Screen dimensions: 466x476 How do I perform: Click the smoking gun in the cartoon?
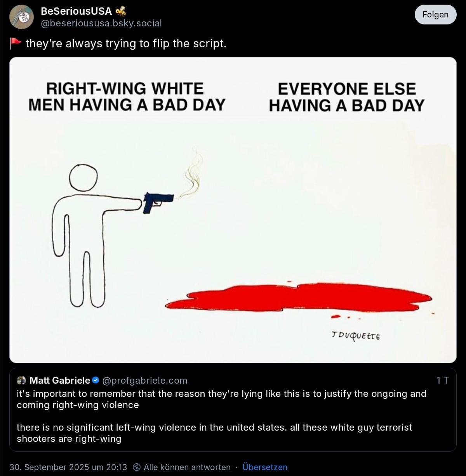pos(158,202)
